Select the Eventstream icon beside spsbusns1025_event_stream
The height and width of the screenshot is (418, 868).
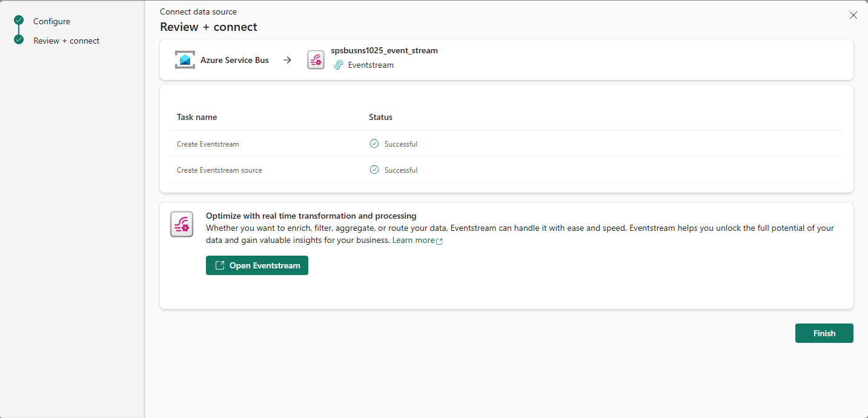click(x=316, y=59)
